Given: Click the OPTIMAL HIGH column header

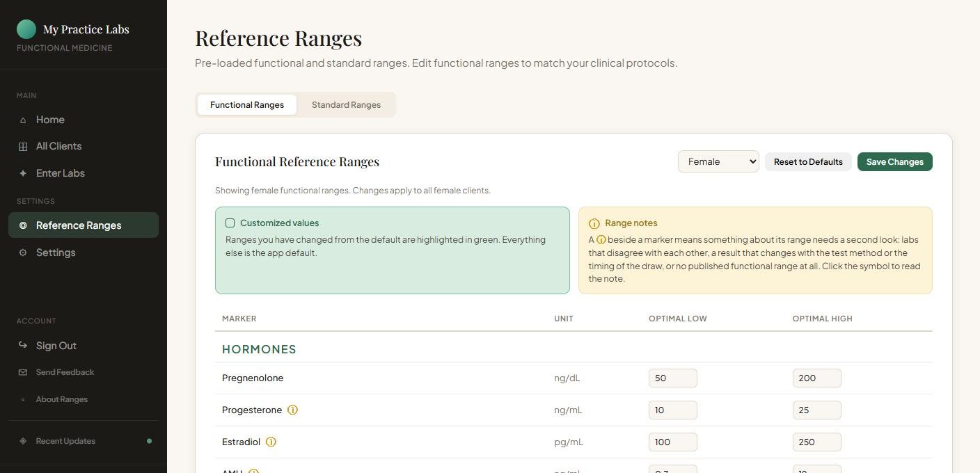Looking at the screenshot, I should (x=822, y=319).
